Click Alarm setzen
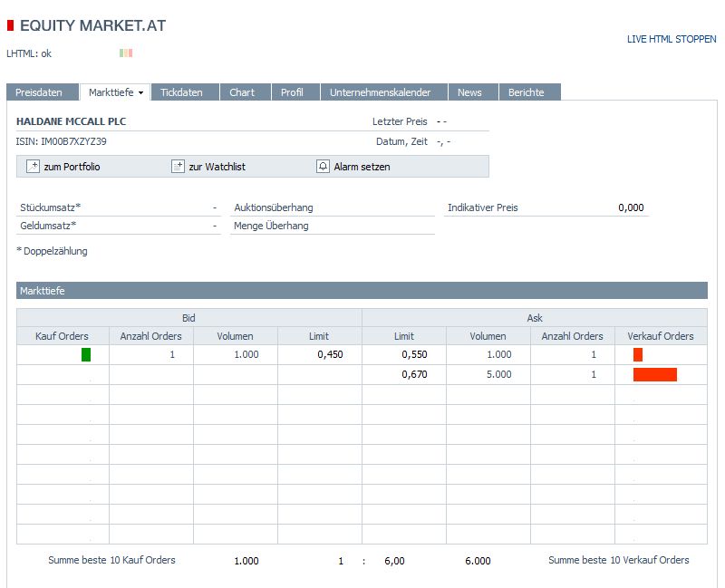 [x=362, y=166]
